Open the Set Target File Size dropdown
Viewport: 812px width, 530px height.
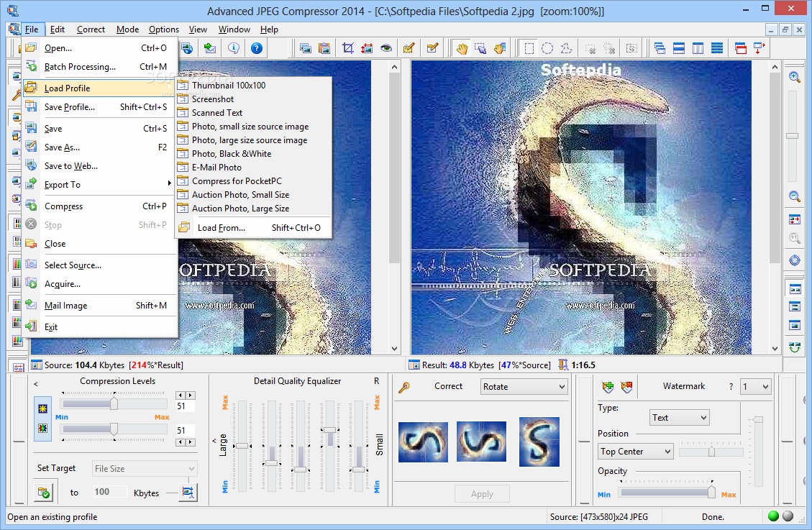145,468
